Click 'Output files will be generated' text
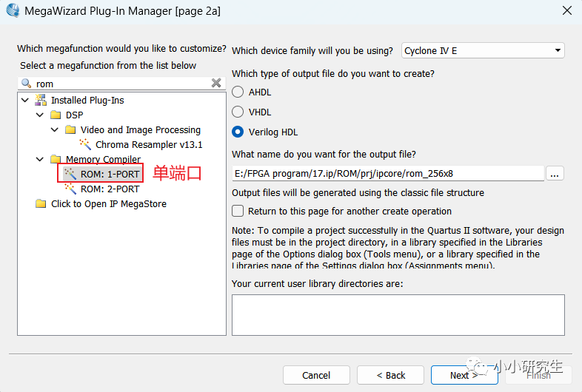The image size is (582, 392). click(x=358, y=192)
